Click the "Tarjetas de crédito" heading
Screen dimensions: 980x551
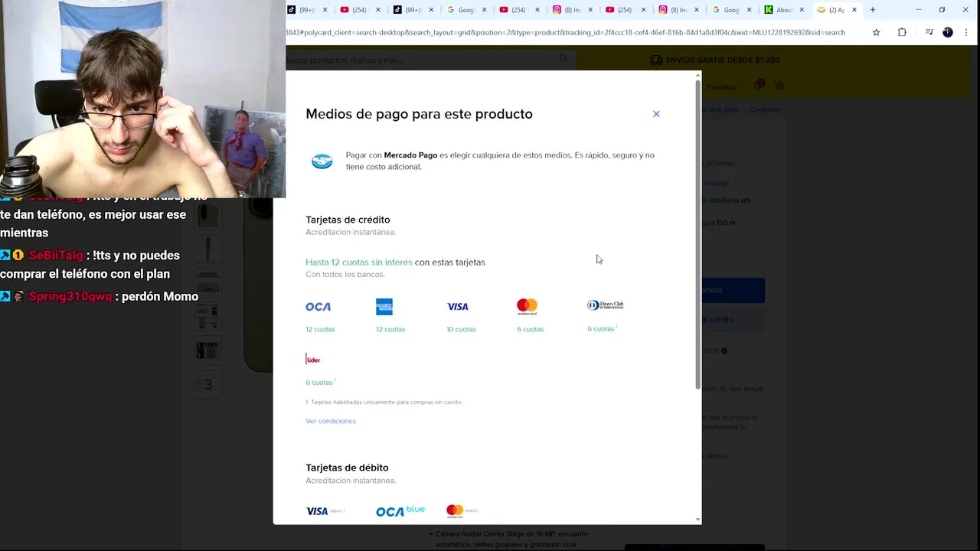click(x=348, y=220)
